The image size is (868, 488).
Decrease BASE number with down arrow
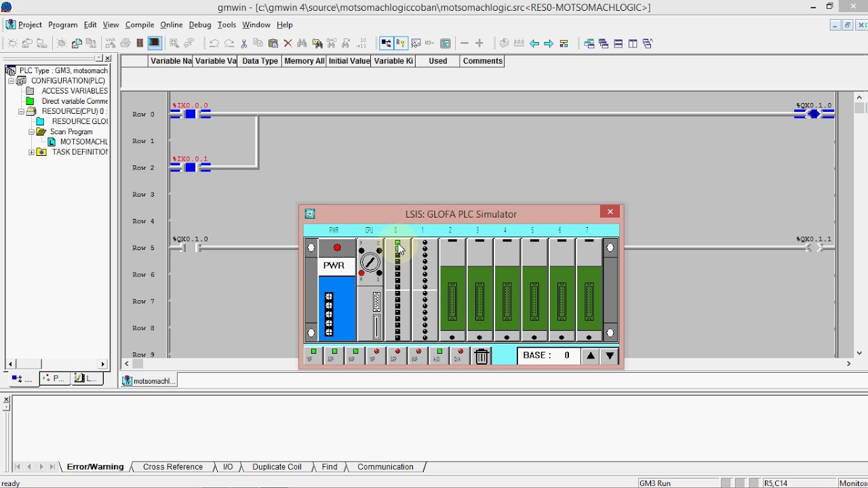tap(610, 356)
